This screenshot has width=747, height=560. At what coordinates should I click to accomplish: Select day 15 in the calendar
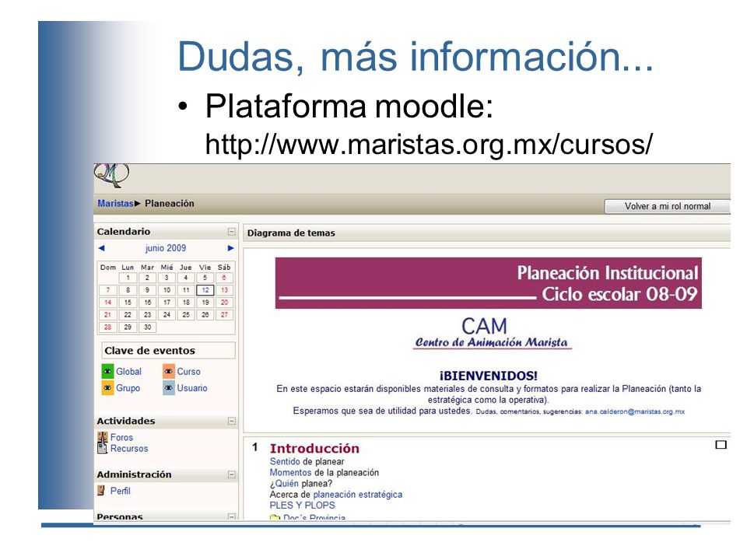[128, 303]
